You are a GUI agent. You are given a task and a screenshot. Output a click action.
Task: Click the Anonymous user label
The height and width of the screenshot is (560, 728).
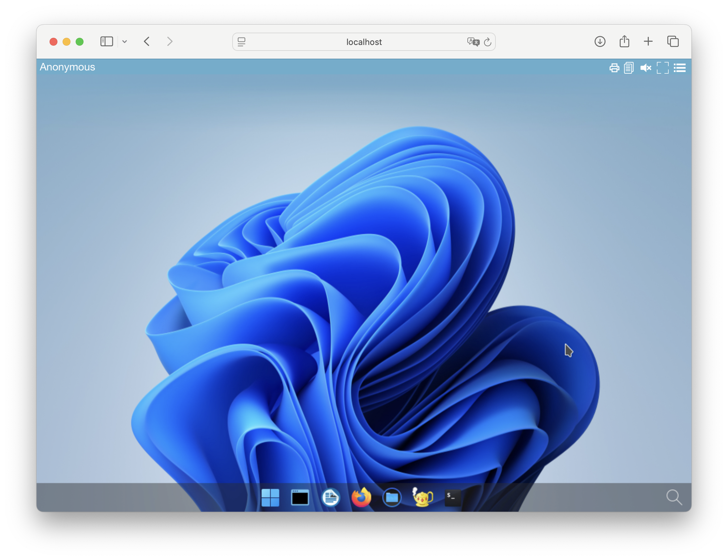pyautogui.click(x=67, y=67)
